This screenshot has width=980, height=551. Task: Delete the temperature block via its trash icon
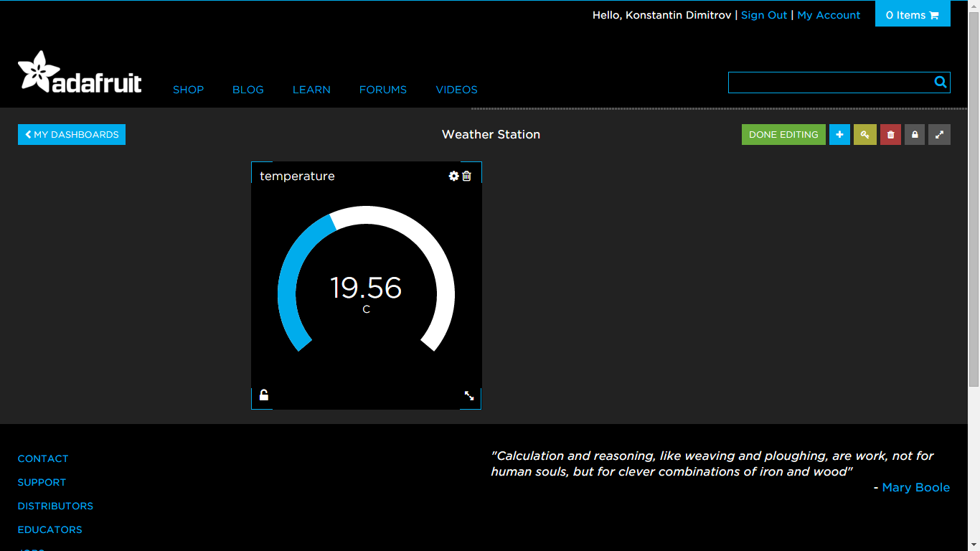467,176
